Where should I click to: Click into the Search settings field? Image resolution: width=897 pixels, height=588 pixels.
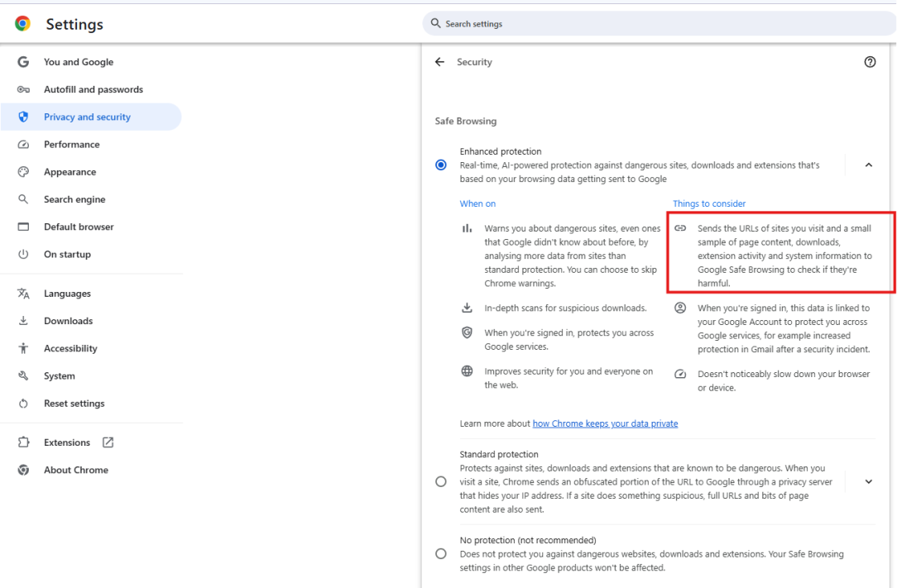click(659, 23)
